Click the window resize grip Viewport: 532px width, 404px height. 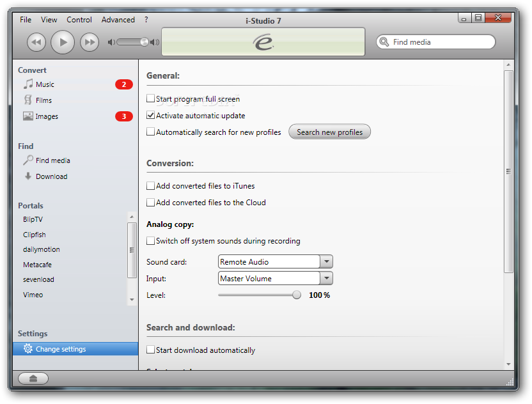coord(510,382)
